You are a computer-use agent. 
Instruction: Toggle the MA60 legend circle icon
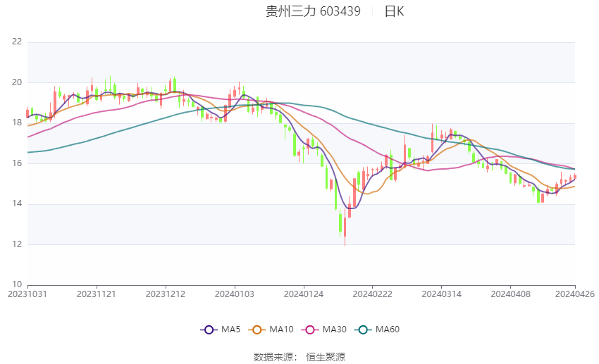(363, 330)
